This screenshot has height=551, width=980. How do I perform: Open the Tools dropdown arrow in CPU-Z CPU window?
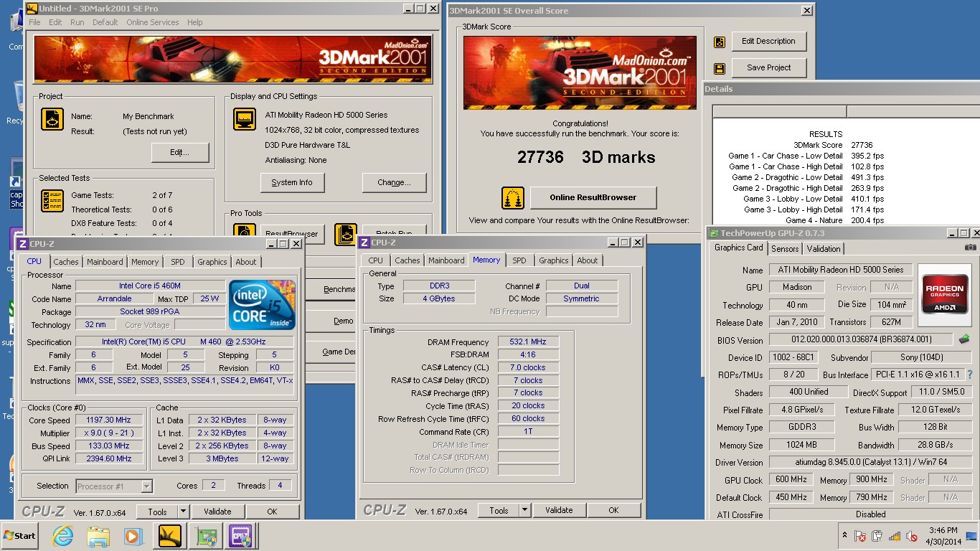[183, 512]
